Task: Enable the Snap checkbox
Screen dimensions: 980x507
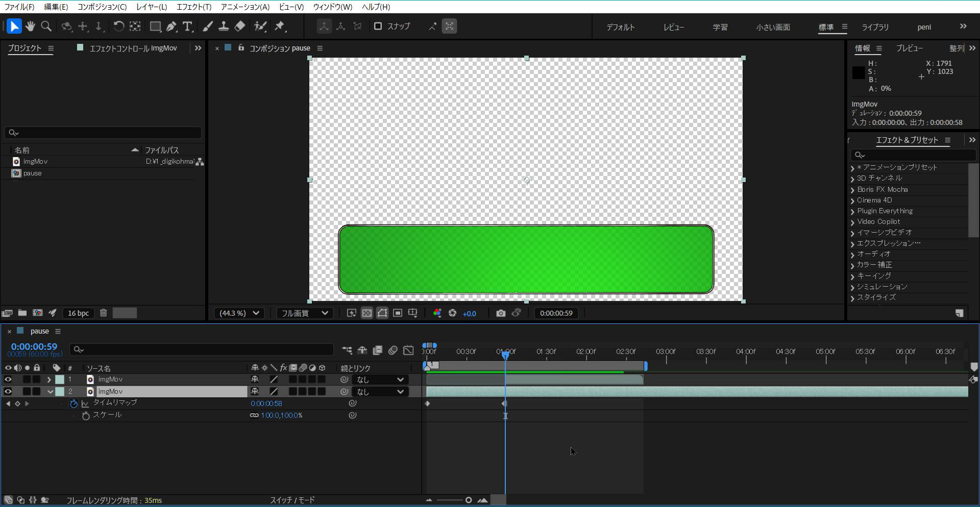Action: click(x=378, y=26)
